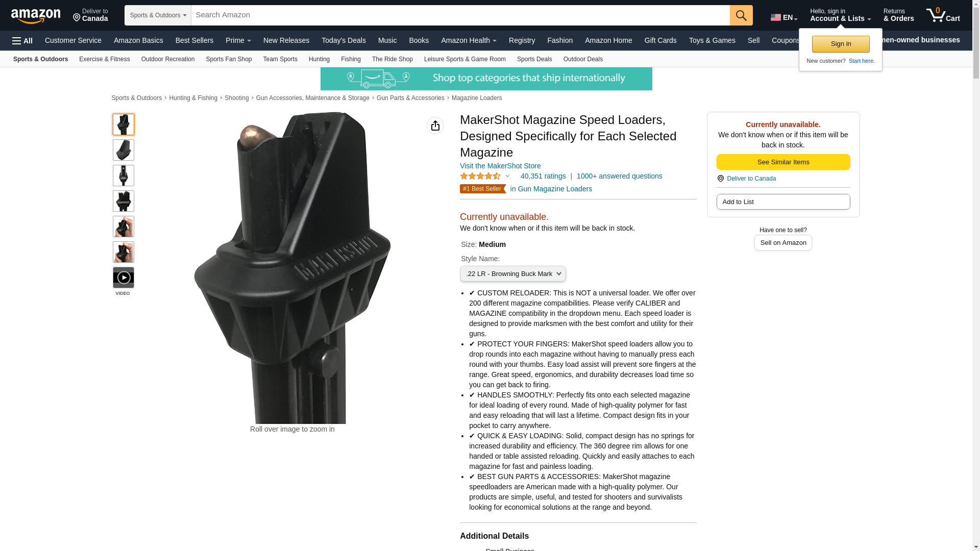Select the second product thumbnail image
Screen dimensions: 980x551
pos(124,150)
